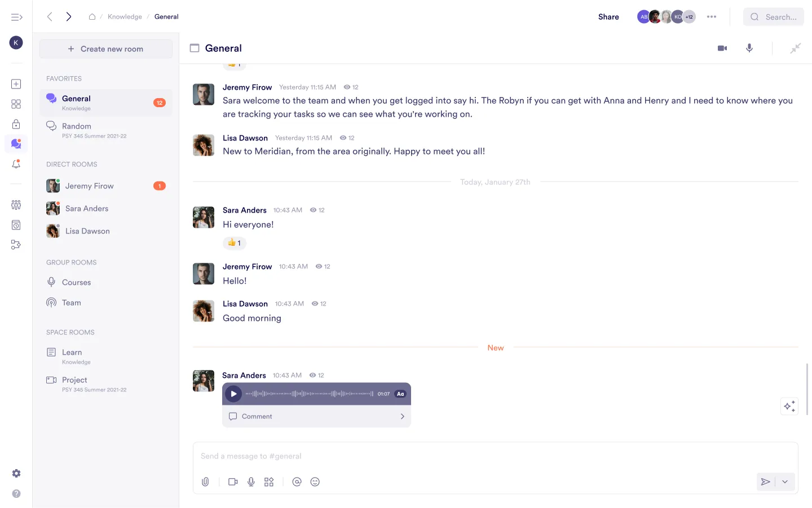
Task: Click the Create new room button
Action: point(105,48)
